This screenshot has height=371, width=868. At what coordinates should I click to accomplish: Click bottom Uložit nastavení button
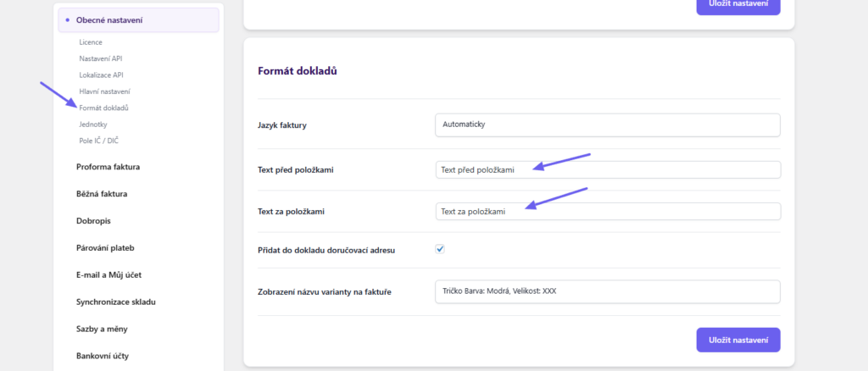coord(737,340)
